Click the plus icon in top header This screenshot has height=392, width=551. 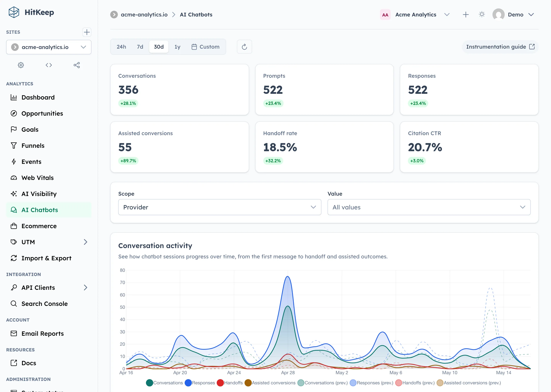click(466, 15)
